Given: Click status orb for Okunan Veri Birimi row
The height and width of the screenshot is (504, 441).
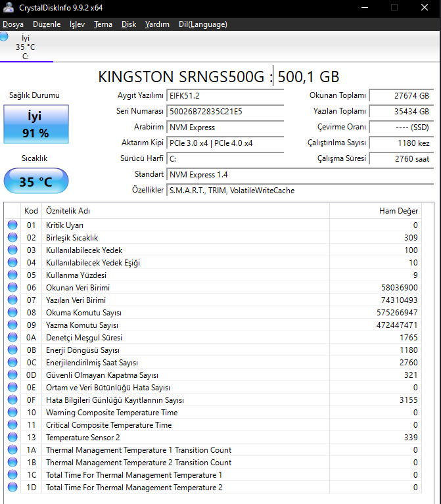Looking at the screenshot, I should 12,287.
